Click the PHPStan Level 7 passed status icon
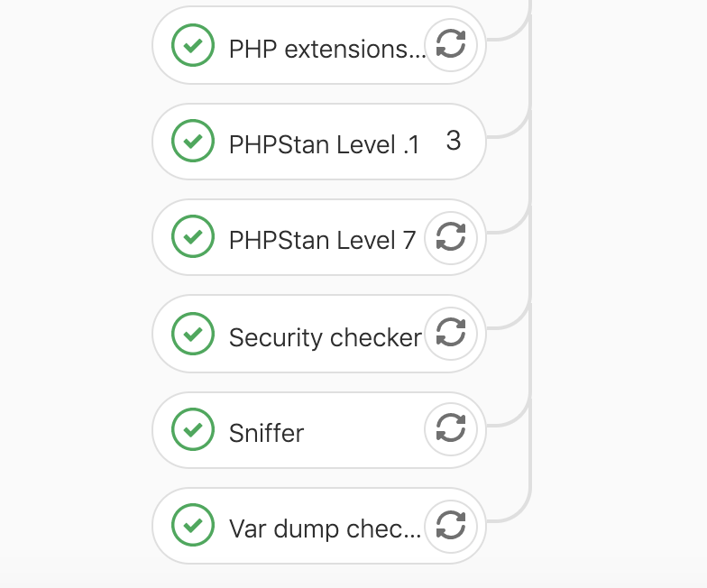 (193, 236)
